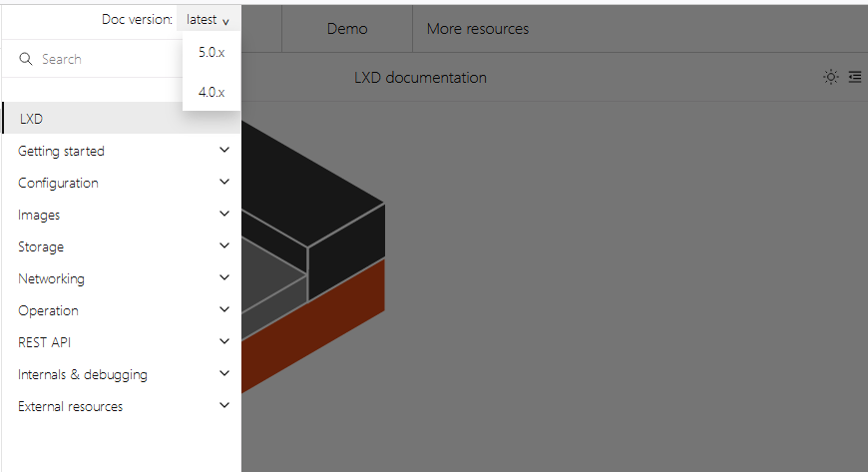Viewport: 868px width, 472px height.
Task: Open the REST API section link
Action: pos(44,342)
